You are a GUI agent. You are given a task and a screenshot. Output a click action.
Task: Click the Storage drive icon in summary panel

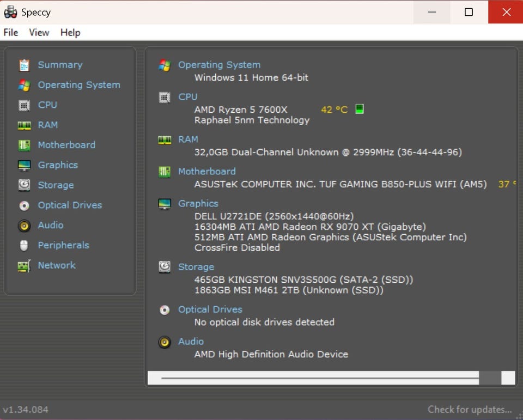165,267
